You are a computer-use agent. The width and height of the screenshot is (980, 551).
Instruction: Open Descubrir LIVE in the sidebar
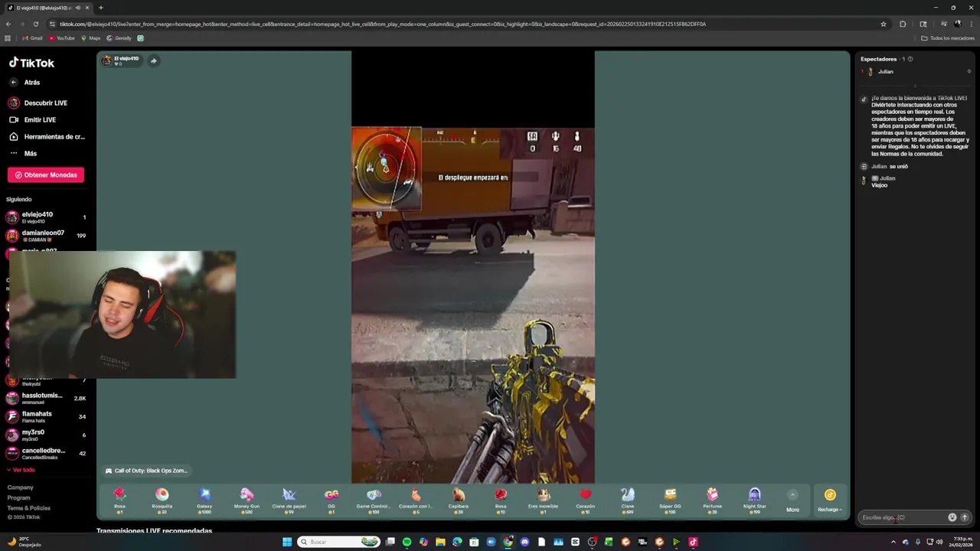pos(38,103)
